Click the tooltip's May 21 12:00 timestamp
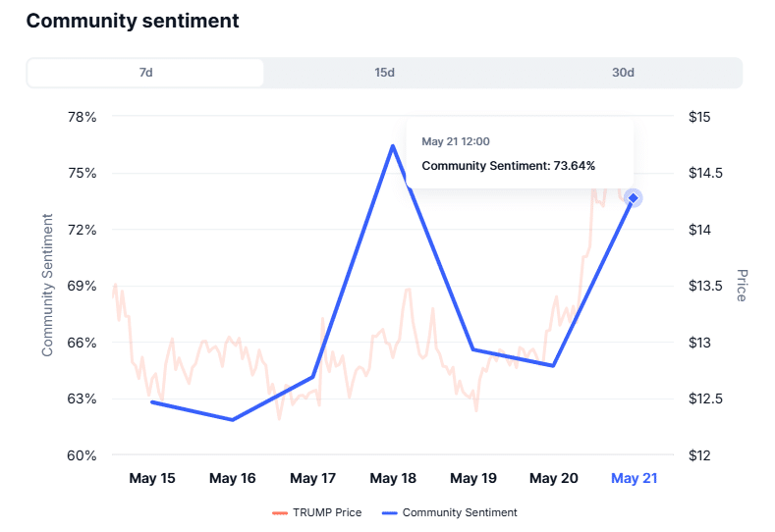The height and width of the screenshot is (532, 775). tap(455, 141)
